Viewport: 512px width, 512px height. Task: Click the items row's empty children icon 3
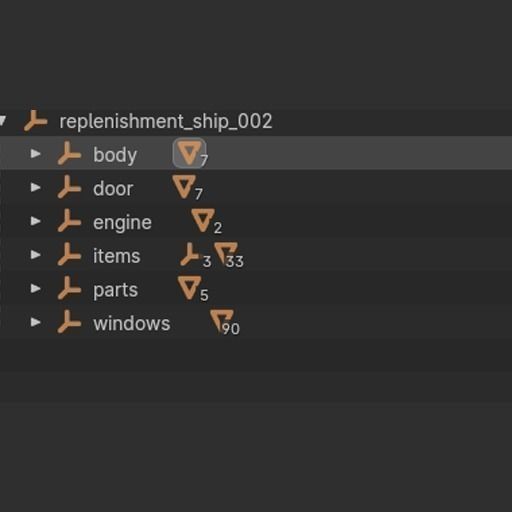(195, 255)
